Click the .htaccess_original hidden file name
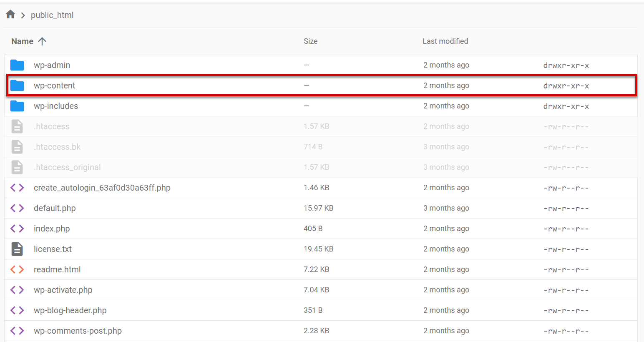 point(67,167)
